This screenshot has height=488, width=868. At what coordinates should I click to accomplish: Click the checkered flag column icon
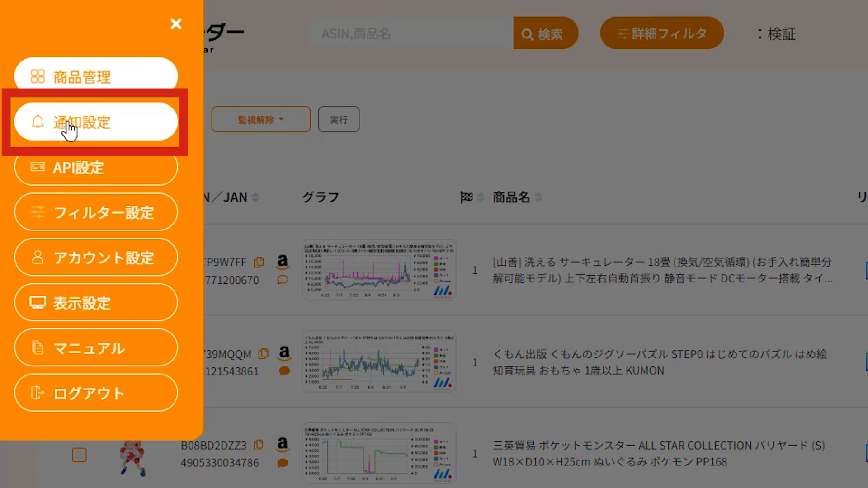point(466,197)
